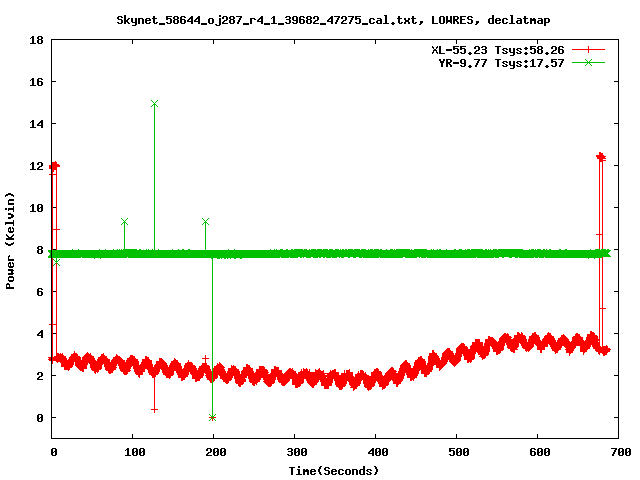Click the green cross marker near 190 seconds
Viewport: 640px width, 480px height.
point(205,222)
